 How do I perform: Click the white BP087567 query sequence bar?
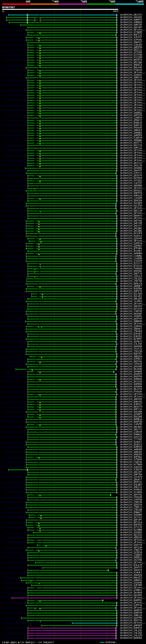point(60,10)
